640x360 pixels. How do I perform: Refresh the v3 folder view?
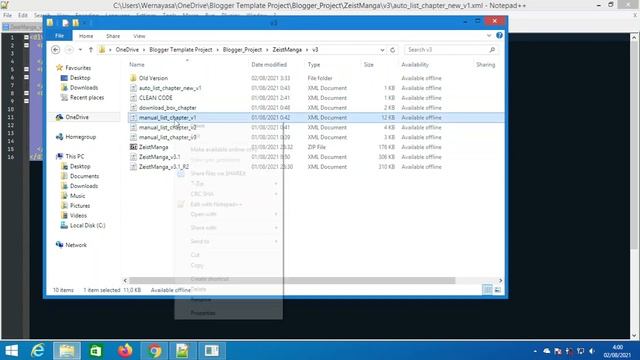pos(393,50)
